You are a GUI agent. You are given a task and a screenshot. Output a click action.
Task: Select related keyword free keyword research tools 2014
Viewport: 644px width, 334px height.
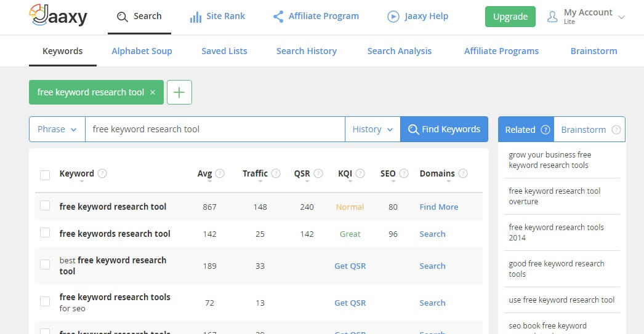(556, 233)
